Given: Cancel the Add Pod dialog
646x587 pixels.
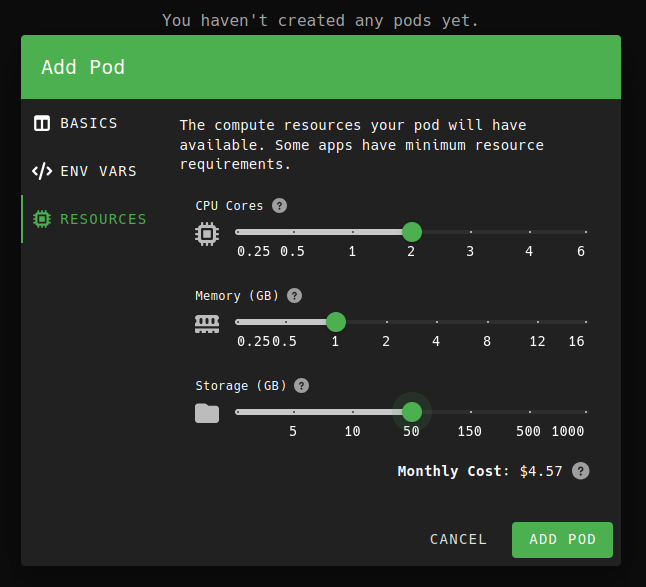Looking at the screenshot, I should (458, 539).
